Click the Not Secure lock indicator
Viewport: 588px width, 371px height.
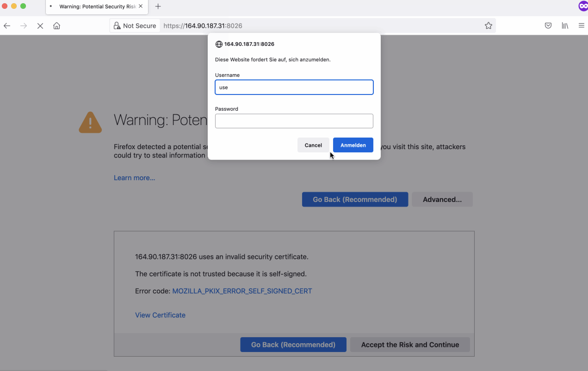[135, 26]
